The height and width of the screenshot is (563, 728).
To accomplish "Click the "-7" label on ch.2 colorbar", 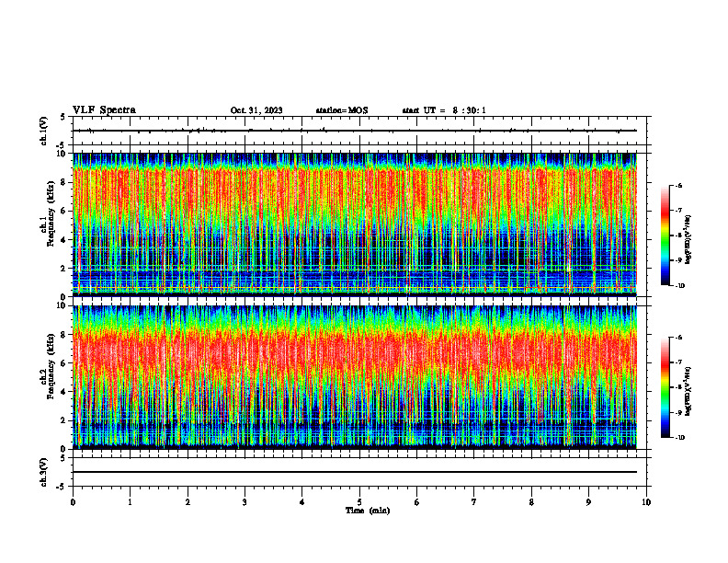I will [677, 362].
